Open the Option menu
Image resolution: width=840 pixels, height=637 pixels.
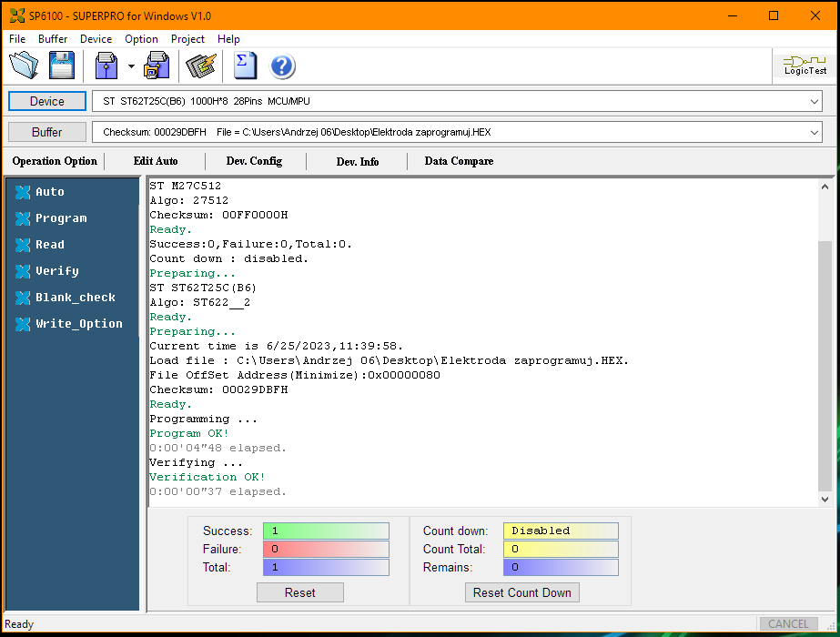[141, 39]
